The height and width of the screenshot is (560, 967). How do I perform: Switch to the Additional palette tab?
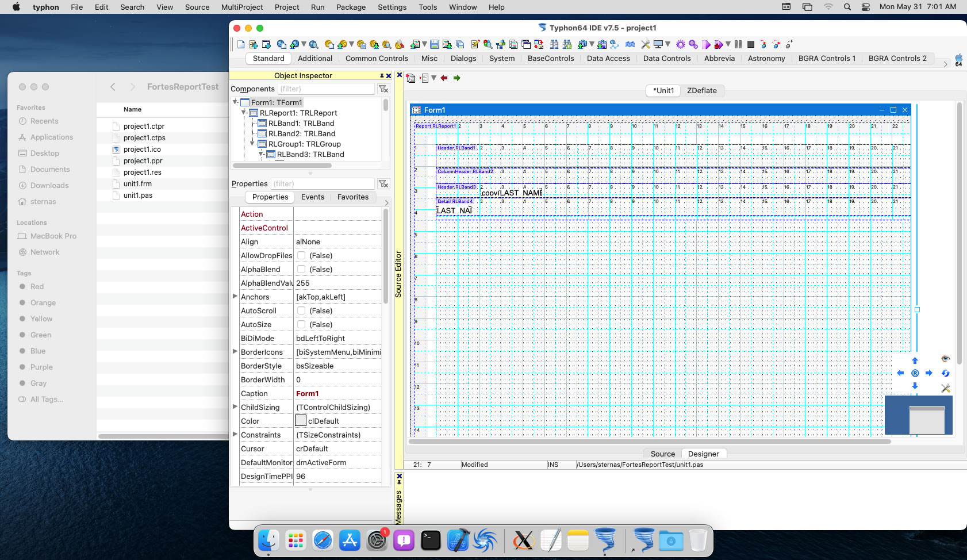click(x=315, y=59)
